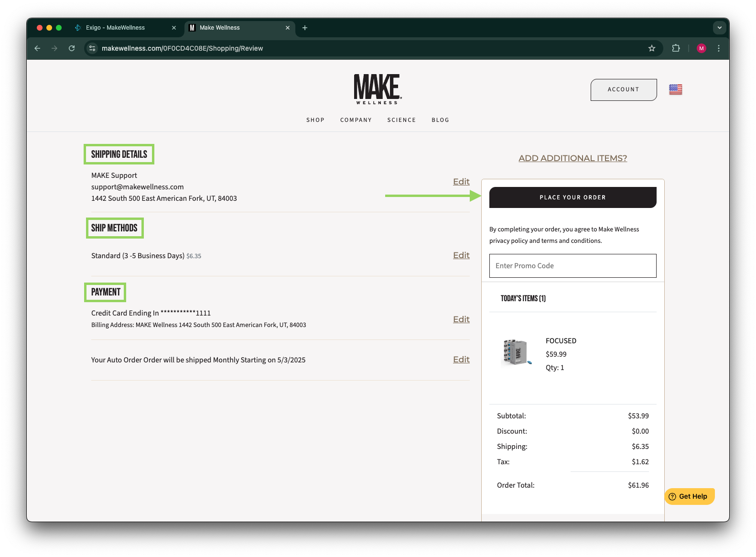Close the Make Wellness tab
756x557 pixels.
click(x=288, y=28)
